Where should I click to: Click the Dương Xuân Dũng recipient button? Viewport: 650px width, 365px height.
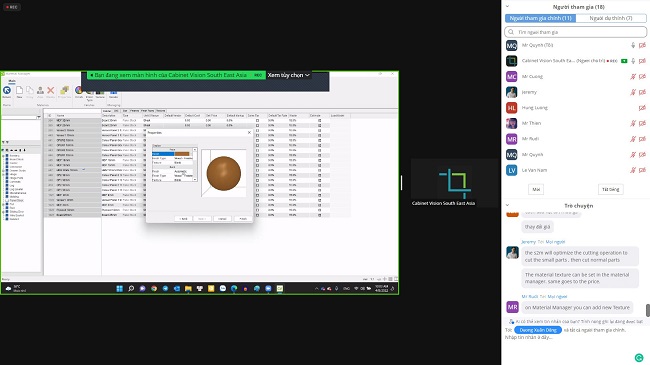pyautogui.click(x=538, y=330)
